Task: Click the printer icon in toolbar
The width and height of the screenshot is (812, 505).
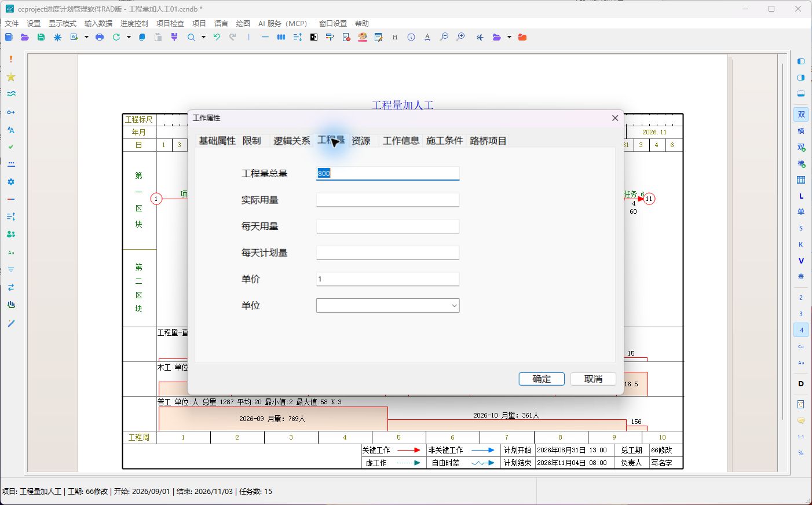Action: (x=100, y=37)
